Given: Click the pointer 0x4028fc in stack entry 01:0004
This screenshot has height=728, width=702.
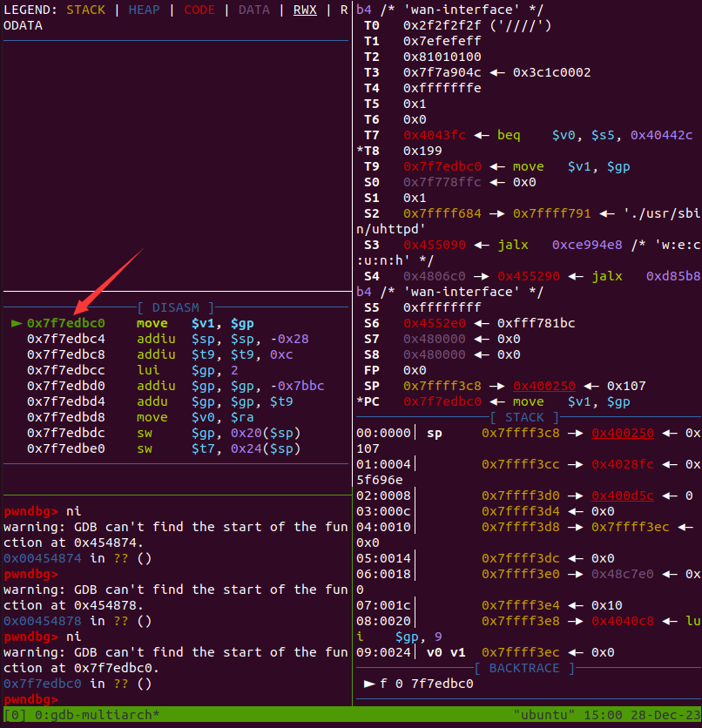Looking at the screenshot, I should 623,464.
